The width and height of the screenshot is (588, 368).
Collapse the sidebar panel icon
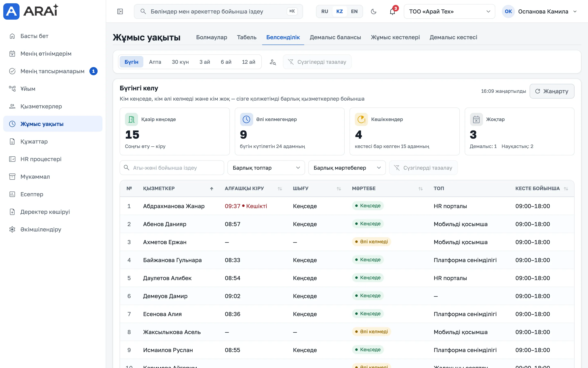coord(120,11)
